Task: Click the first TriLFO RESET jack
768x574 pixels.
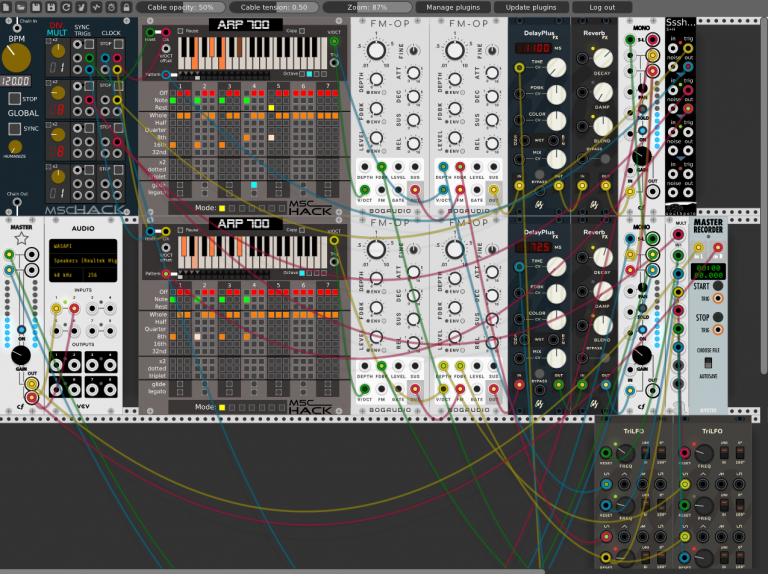Action: (x=606, y=453)
